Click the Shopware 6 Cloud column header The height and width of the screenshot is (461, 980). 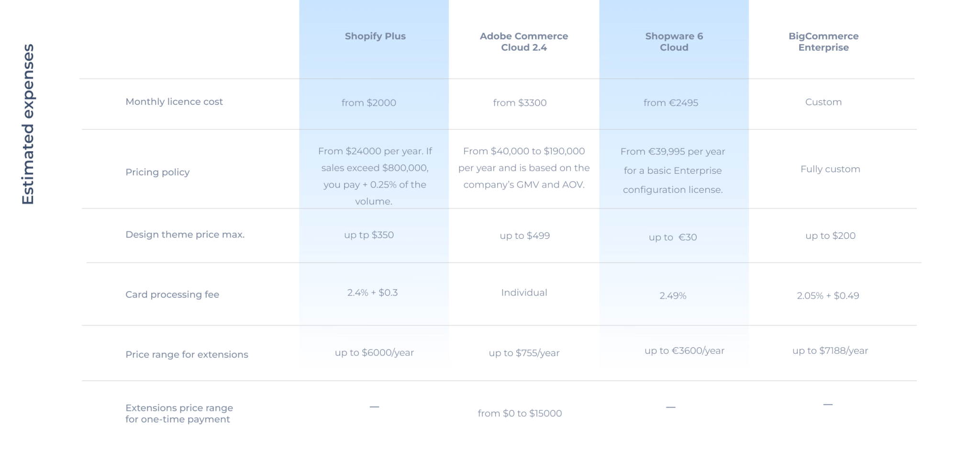674,42
